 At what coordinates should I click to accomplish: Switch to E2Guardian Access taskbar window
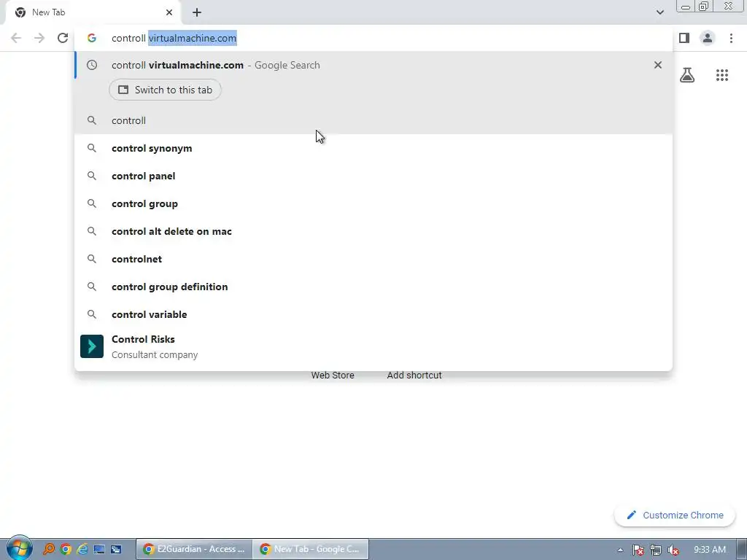[x=194, y=549]
